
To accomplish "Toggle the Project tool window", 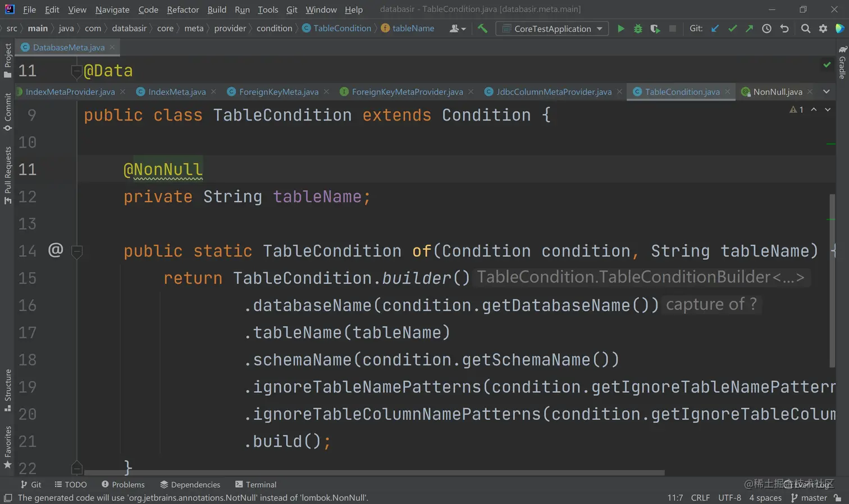I will [x=8, y=61].
